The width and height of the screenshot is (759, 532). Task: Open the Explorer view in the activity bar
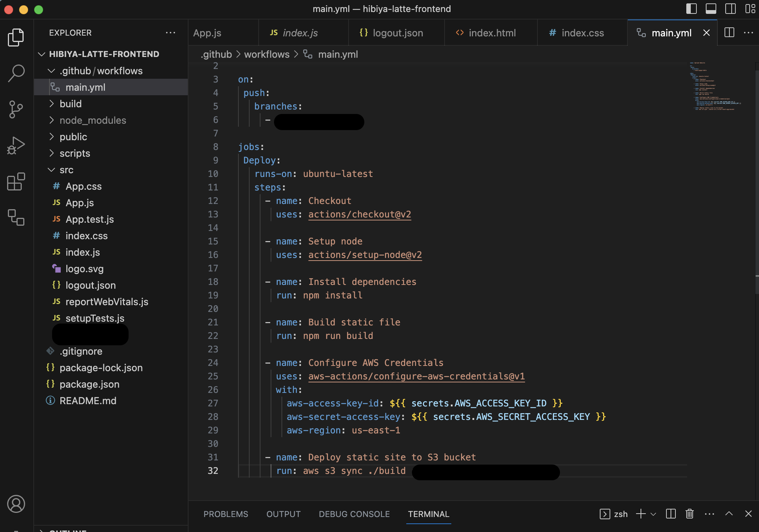pyautogui.click(x=15, y=37)
